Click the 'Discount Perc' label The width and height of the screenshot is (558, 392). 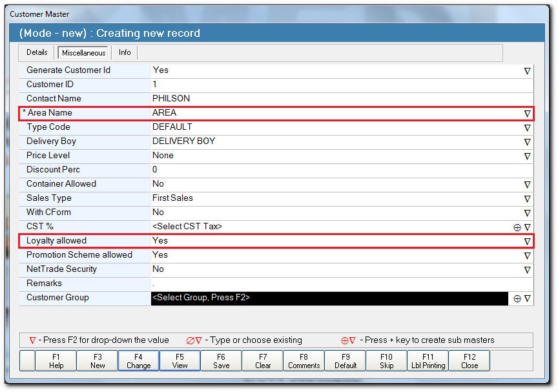click(x=53, y=170)
